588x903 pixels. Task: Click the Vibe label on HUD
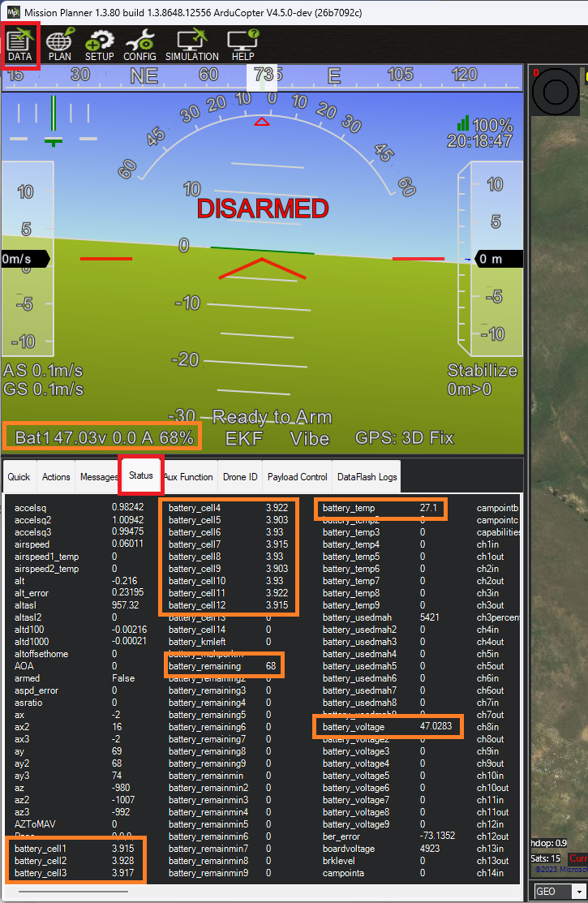pos(310,438)
